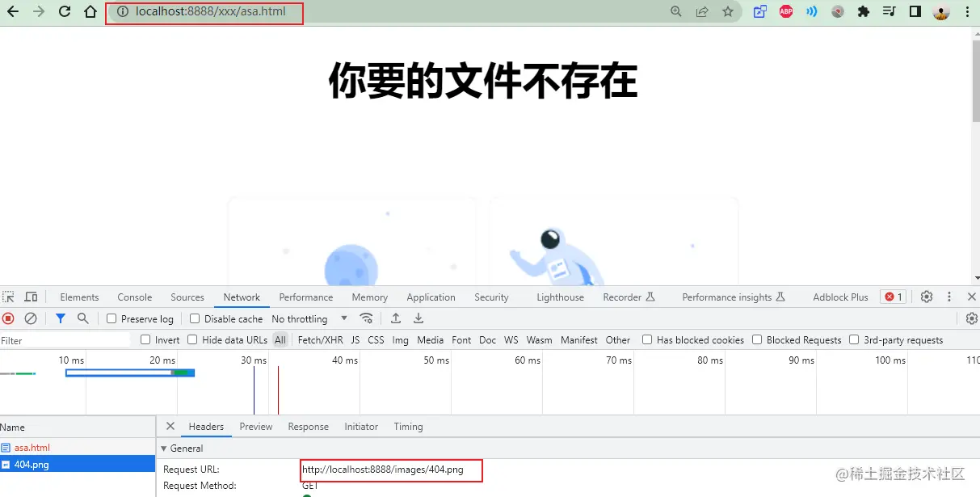The width and height of the screenshot is (980, 497).
Task: Click the red error count badge
Action: 893,297
